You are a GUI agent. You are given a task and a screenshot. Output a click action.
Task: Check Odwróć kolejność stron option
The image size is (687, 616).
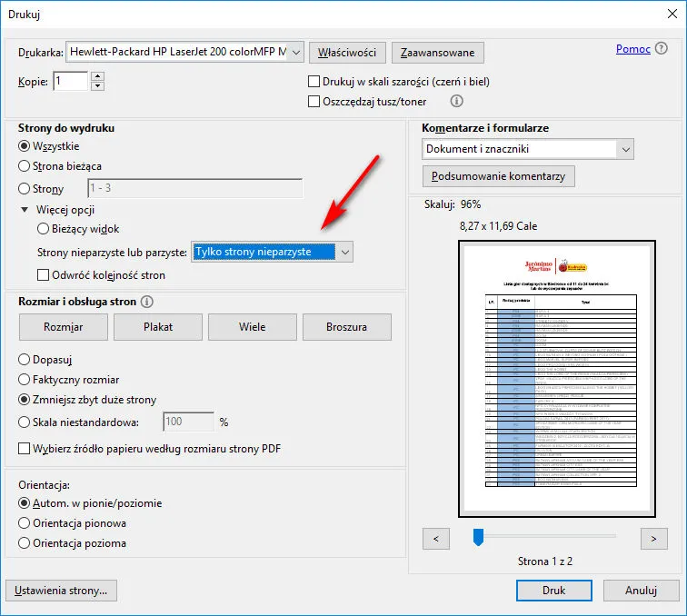(44, 274)
